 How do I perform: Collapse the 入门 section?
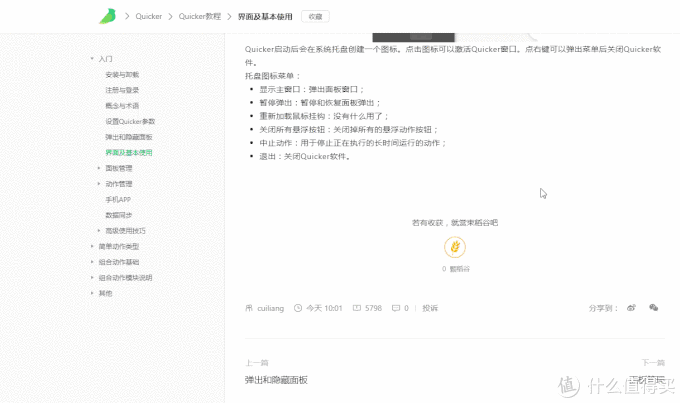(x=92, y=59)
